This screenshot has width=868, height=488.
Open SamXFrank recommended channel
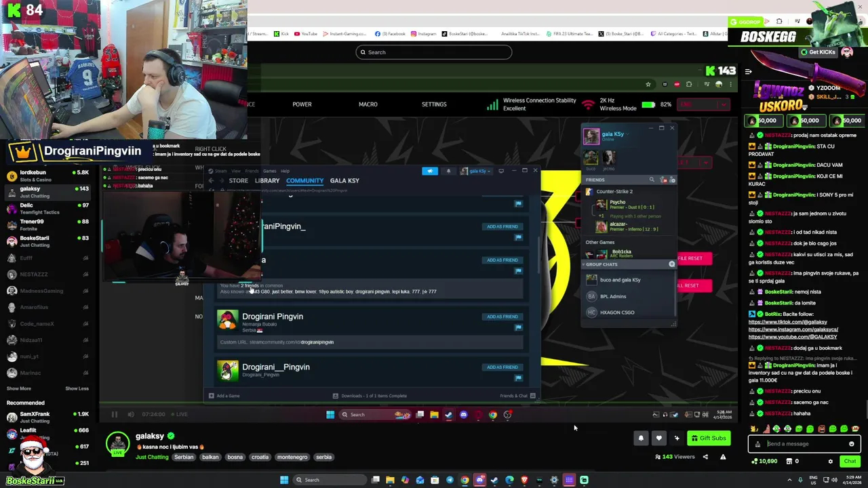pyautogui.click(x=47, y=417)
